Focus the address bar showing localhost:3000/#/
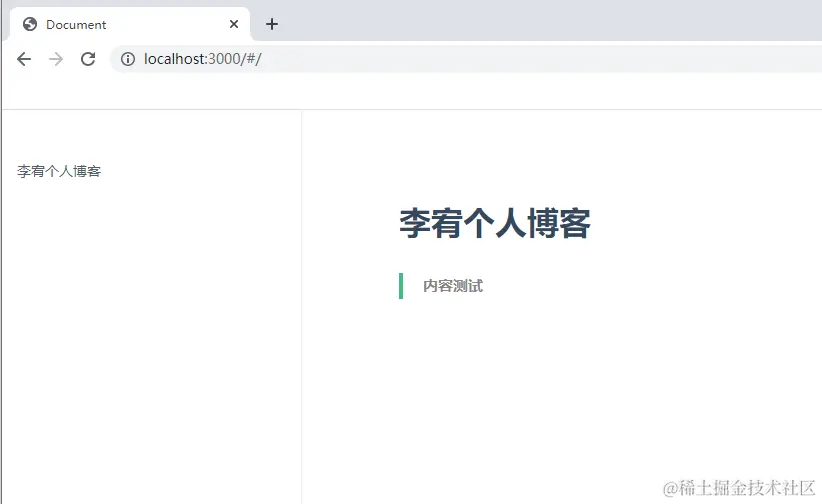822x504 pixels. 466,59
